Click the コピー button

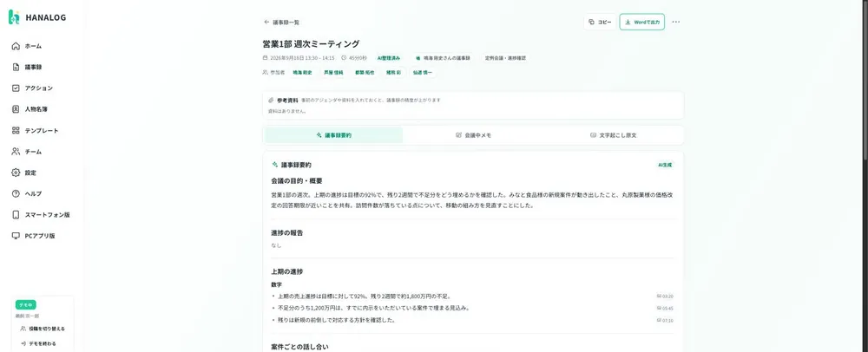(x=600, y=22)
